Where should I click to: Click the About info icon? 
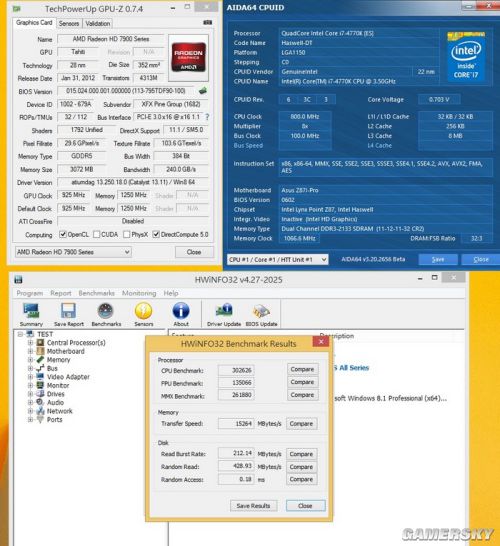(181, 311)
